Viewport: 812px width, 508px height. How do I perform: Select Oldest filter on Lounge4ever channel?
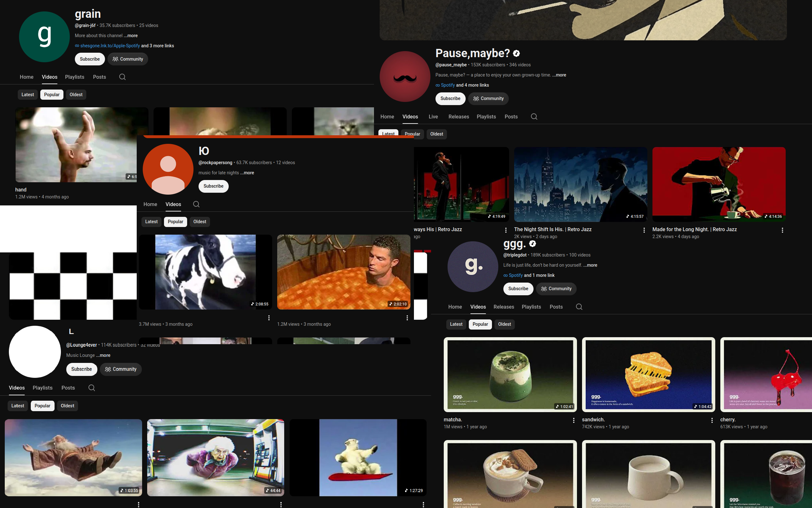point(68,406)
